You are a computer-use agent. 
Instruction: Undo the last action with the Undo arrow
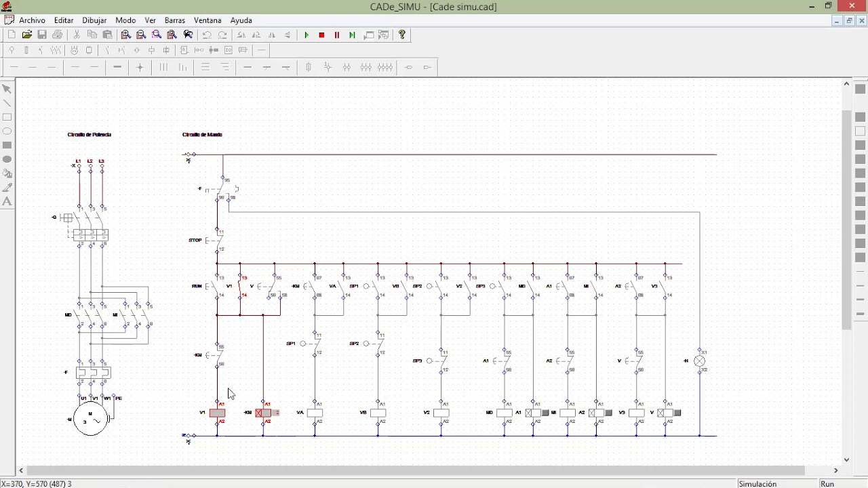tap(207, 35)
